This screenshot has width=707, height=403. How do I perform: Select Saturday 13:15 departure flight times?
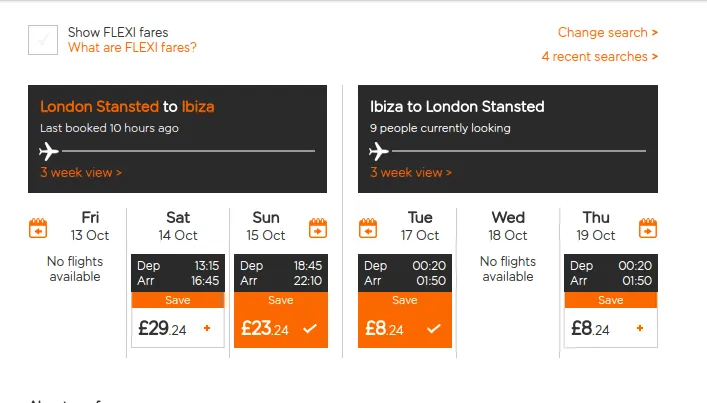click(178, 273)
